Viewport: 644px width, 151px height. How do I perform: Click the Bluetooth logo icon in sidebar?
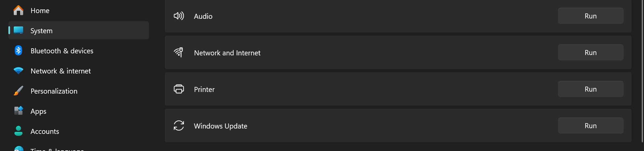18,51
